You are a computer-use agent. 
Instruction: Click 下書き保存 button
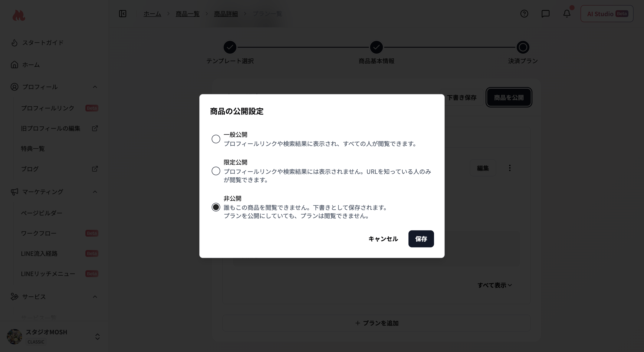click(x=461, y=97)
